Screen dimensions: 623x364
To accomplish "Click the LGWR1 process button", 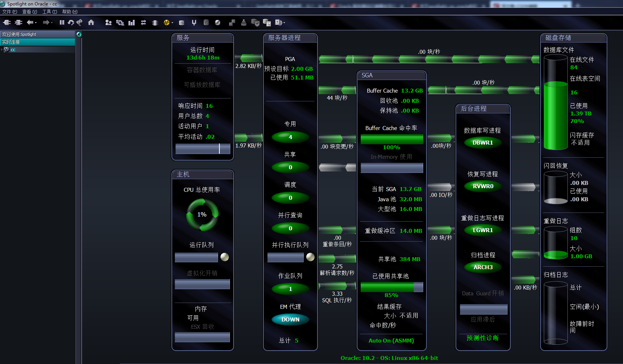I will (483, 230).
